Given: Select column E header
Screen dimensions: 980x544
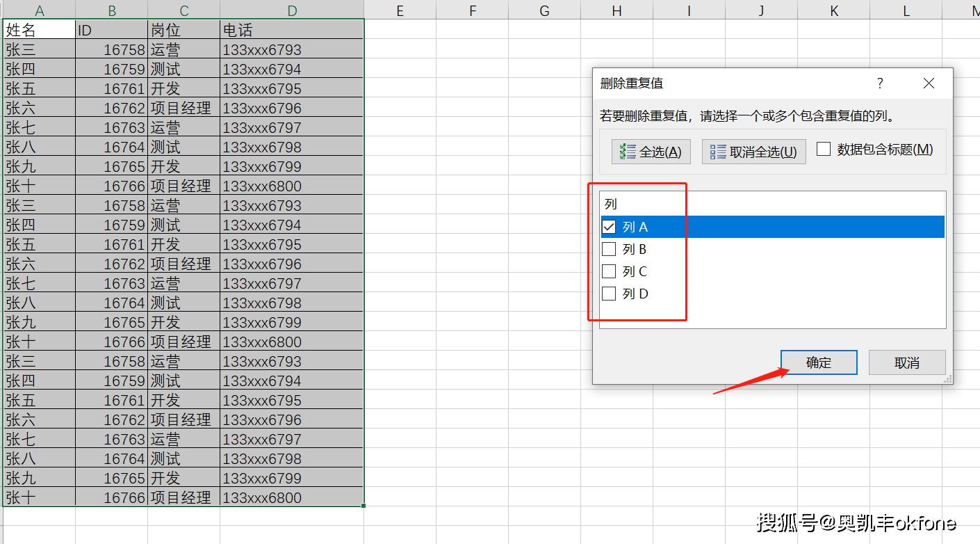Looking at the screenshot, I should tap(400, 10).
